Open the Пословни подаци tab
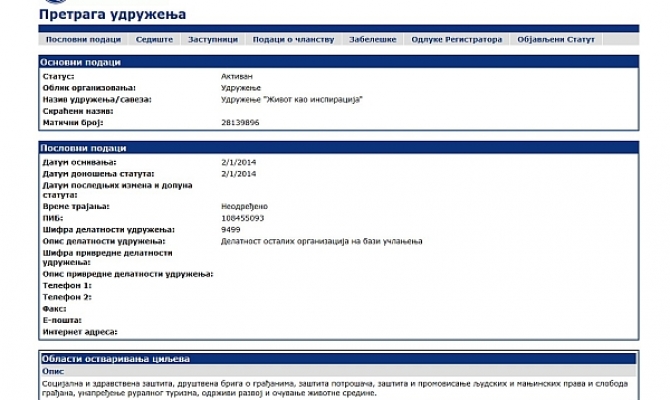670x400 pixels. [83, 39]
